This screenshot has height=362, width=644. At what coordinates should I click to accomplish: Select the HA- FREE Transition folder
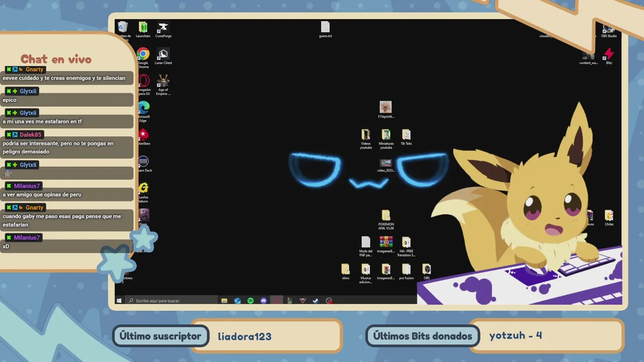[406, 246]
